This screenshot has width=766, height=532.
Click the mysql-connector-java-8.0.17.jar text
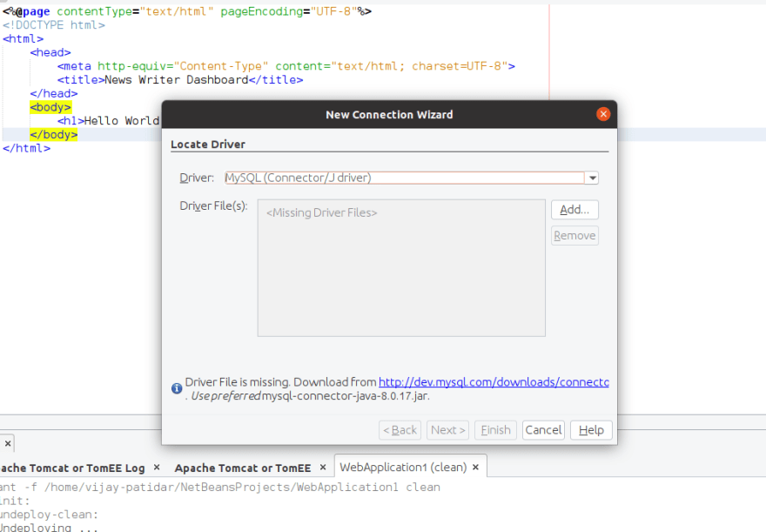345,395
